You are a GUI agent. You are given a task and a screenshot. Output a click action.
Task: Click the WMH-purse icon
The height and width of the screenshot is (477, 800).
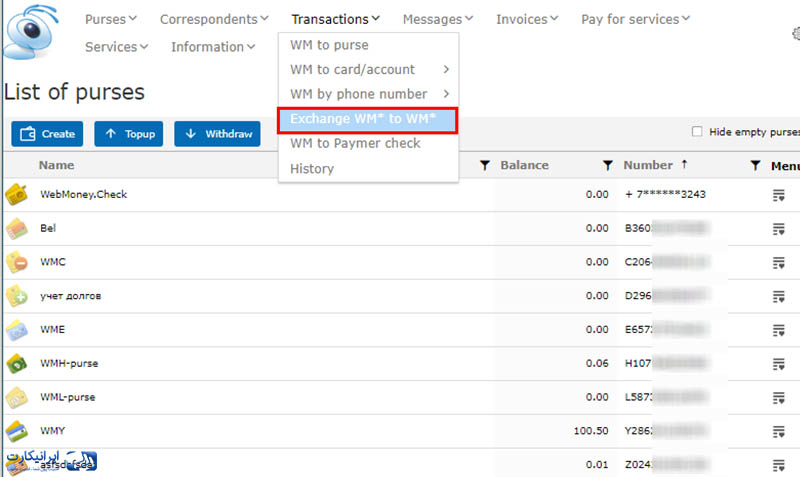pos(16,363)
